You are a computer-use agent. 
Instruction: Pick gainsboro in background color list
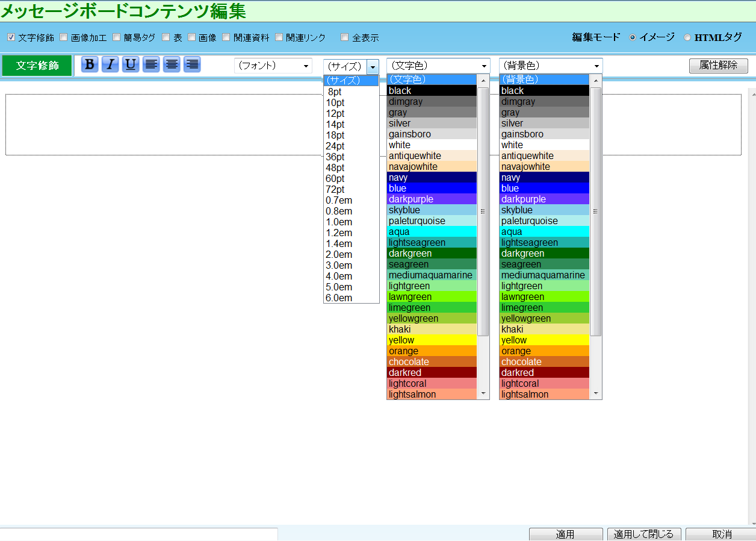[x=544, y=134]
